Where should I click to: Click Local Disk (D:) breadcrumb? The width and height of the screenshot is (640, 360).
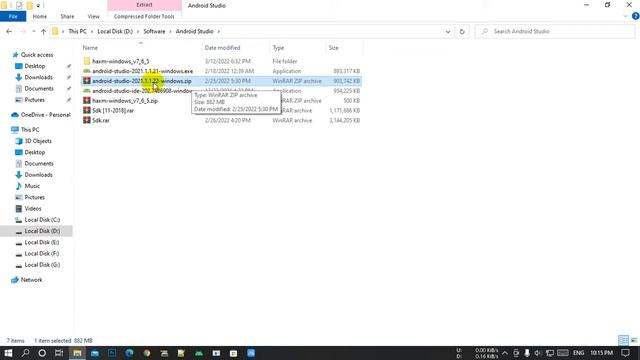[x=115, y=31]
